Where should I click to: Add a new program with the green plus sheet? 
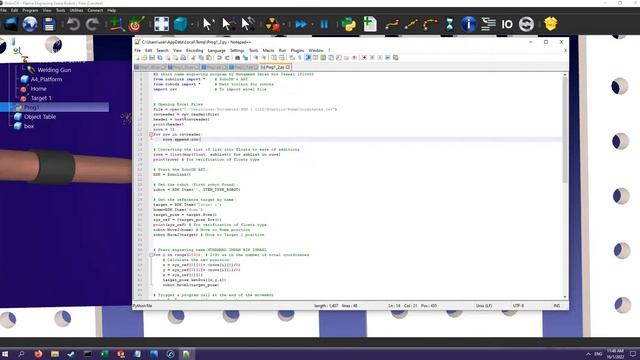(x=370, y=24)
